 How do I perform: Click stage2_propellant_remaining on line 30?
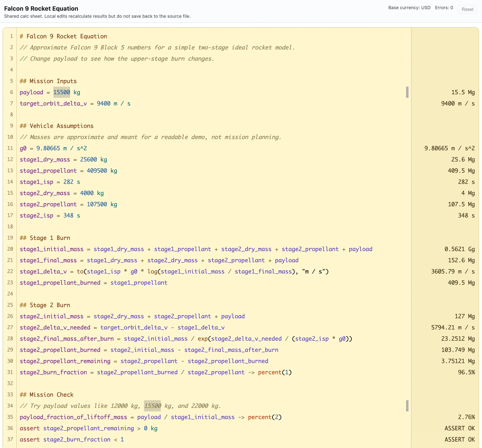pos(65,361)
